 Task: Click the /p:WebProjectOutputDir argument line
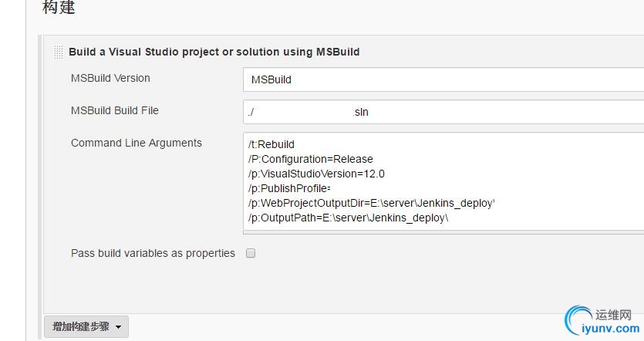coord(371,204)
